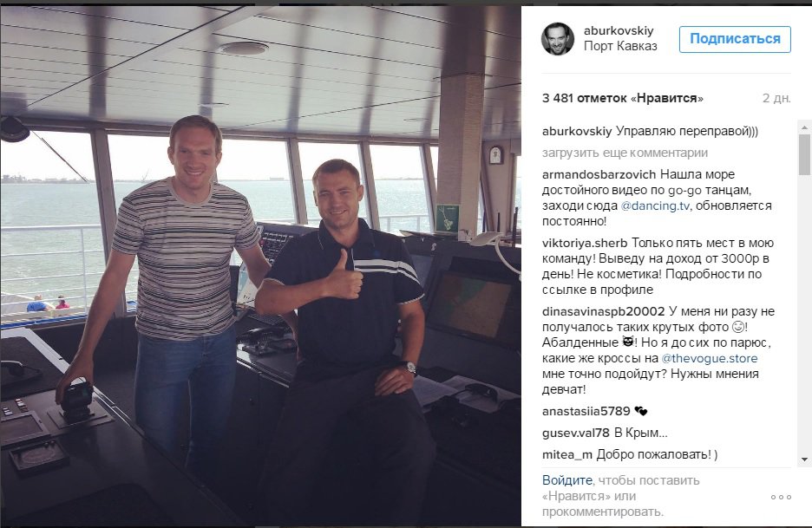Click the three-dots more options icon
The height and width of the screenshot is (528, 812).
[x=781, y=497]
